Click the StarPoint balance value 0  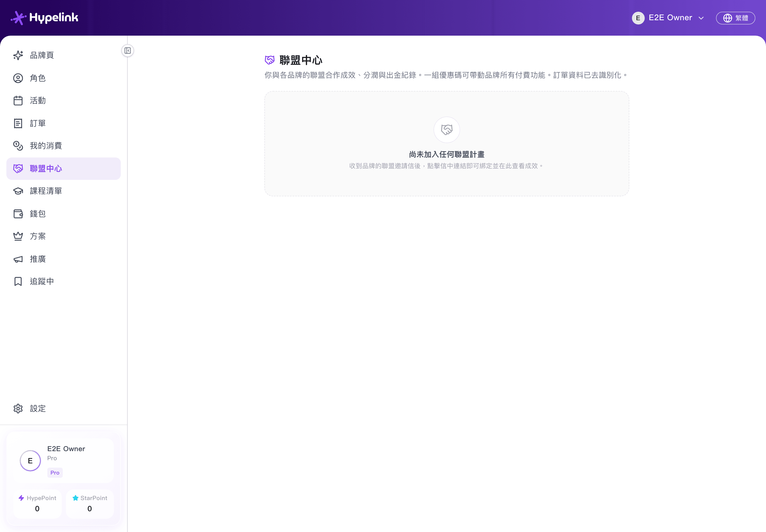90,509
